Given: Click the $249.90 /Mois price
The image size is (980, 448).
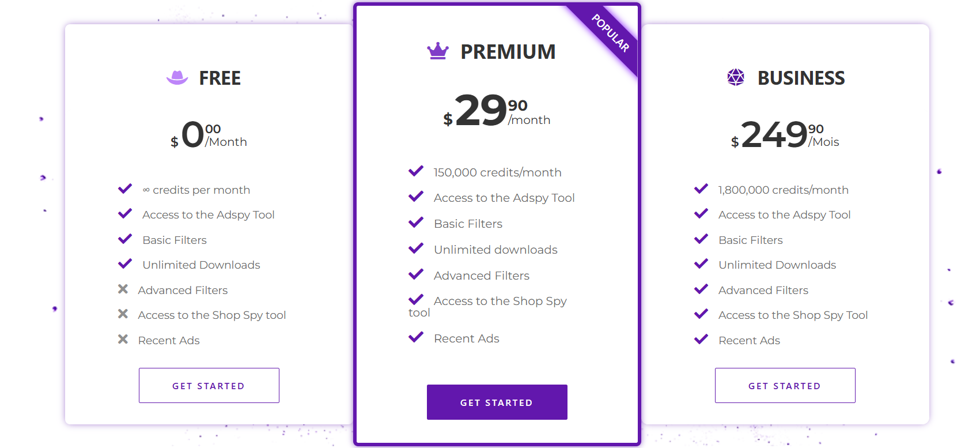Looking at the screenshot, I should 785,135.
